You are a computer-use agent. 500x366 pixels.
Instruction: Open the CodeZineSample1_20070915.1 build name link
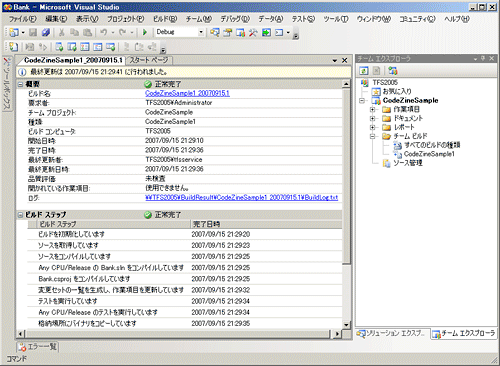click(x=187, y=93)
